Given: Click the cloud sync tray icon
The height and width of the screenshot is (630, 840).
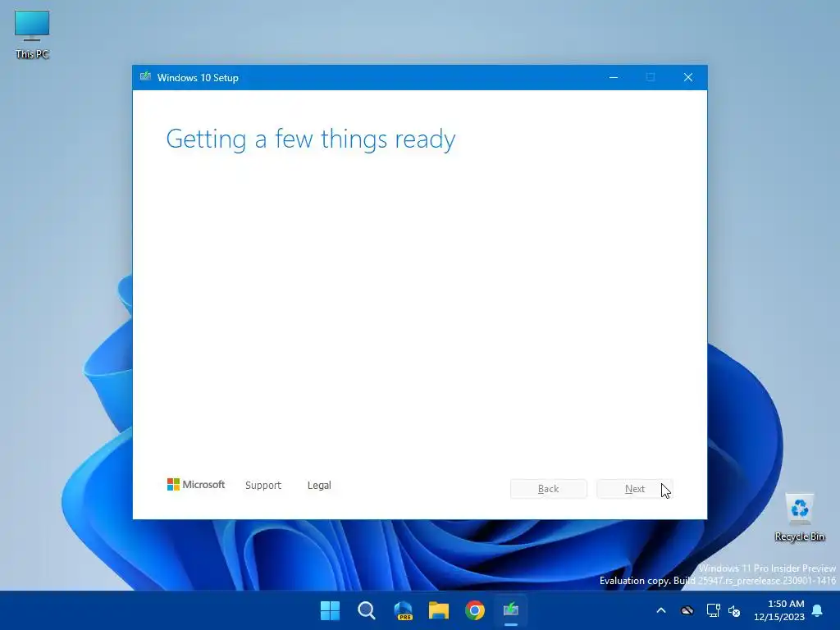Looking at the screenshot, I should coord(687,610).
